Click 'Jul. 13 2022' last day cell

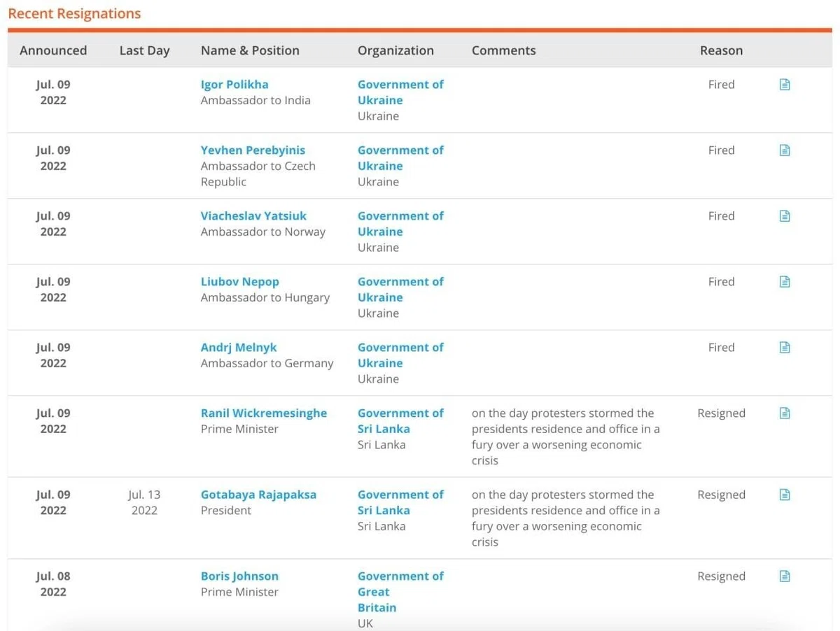click(x=144, y=502)
